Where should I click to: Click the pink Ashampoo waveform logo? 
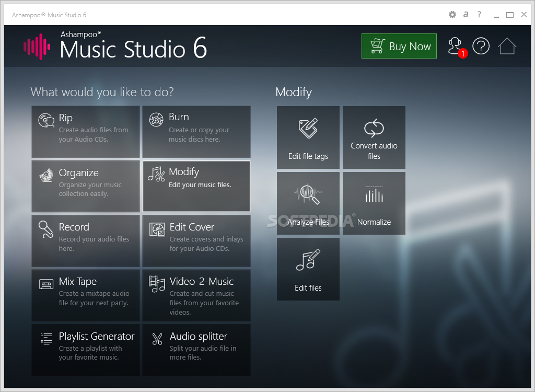[x=37, y=47]
